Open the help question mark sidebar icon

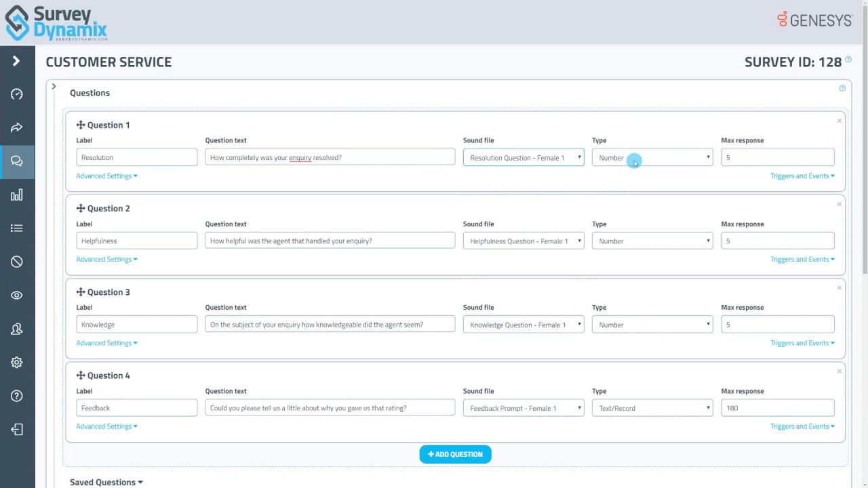coord(17,396)
